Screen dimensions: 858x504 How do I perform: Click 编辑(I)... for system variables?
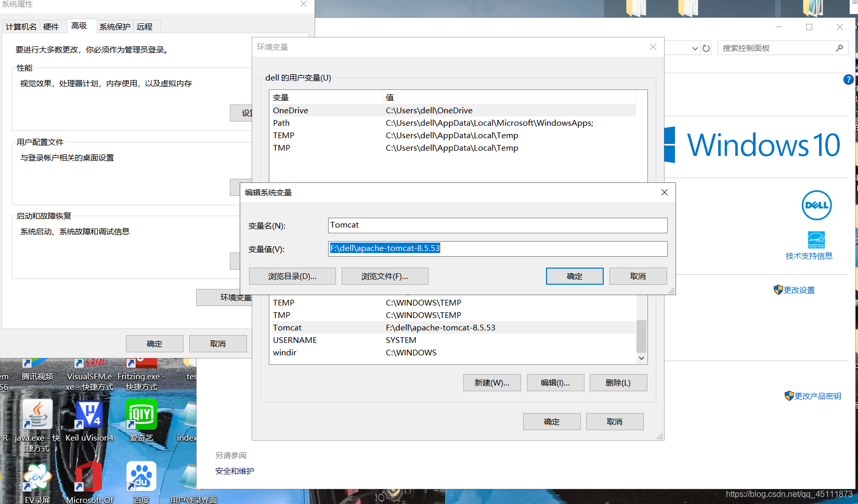click(555, 383)
